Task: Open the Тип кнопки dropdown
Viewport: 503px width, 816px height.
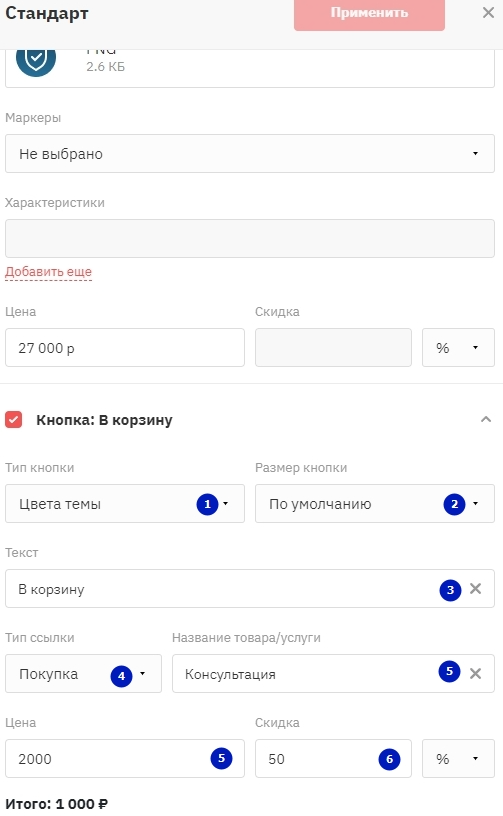Action: pos(125,504)
